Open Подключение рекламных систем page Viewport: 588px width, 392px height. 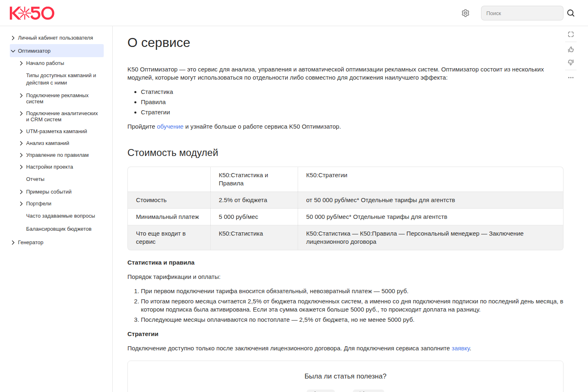[x=57, y=98]
